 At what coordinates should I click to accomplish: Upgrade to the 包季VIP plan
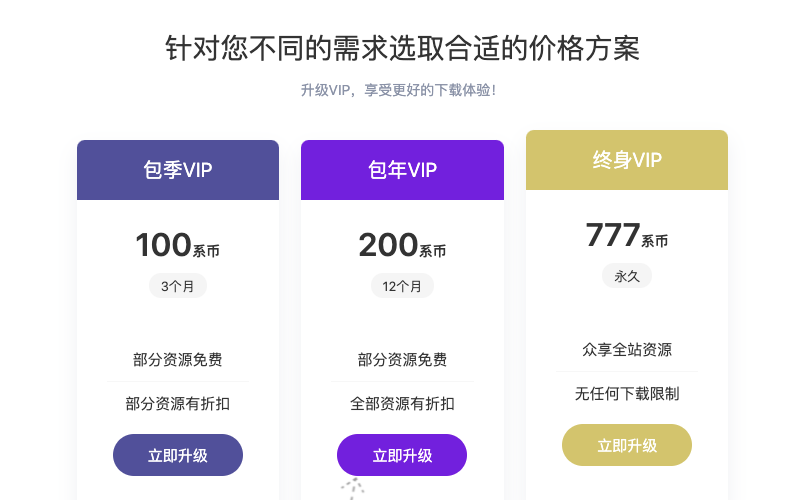178,455
